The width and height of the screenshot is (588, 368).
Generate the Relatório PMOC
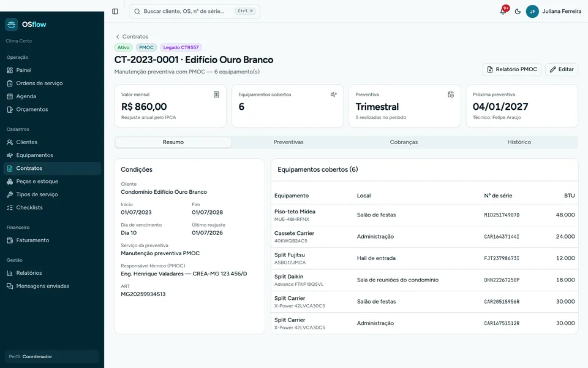click(512, 69)
